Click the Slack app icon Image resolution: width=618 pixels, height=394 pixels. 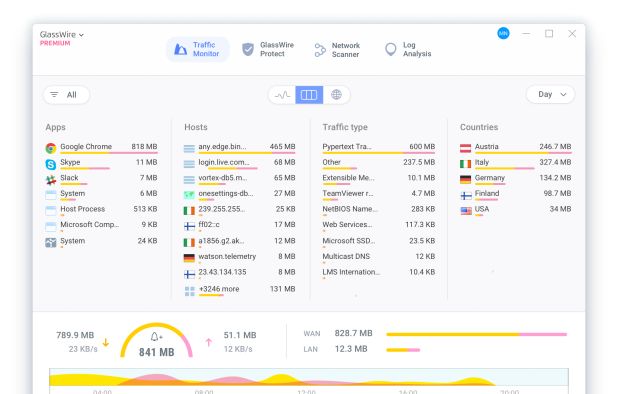(x=50, y=180)
